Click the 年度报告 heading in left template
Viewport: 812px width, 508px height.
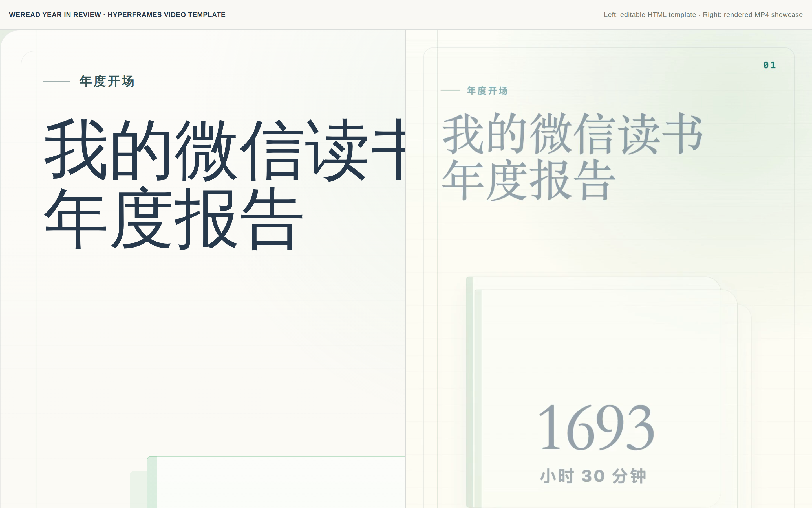173,219
